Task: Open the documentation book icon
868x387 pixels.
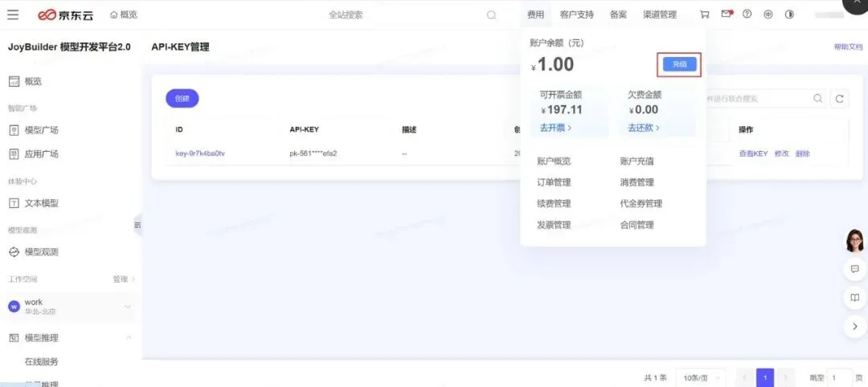Action: pyautogui.click(x=854, y=298)
